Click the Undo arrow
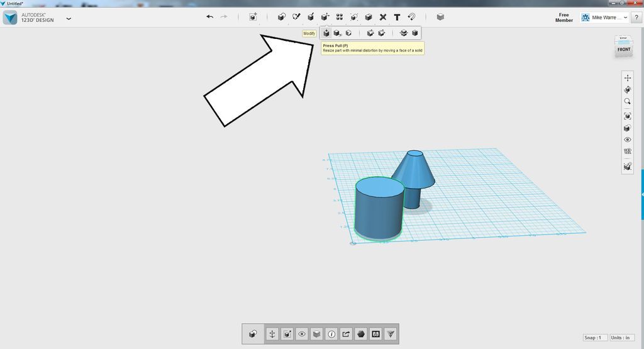Viewport: 644px width, 349px height. tap(210, 17)
